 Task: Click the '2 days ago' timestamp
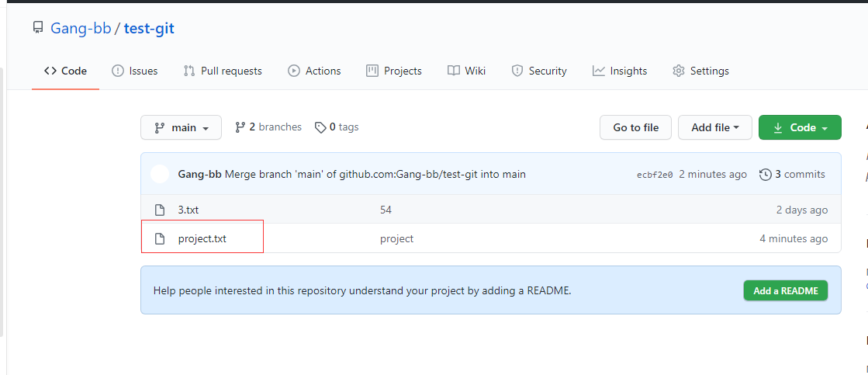(802, 210)
